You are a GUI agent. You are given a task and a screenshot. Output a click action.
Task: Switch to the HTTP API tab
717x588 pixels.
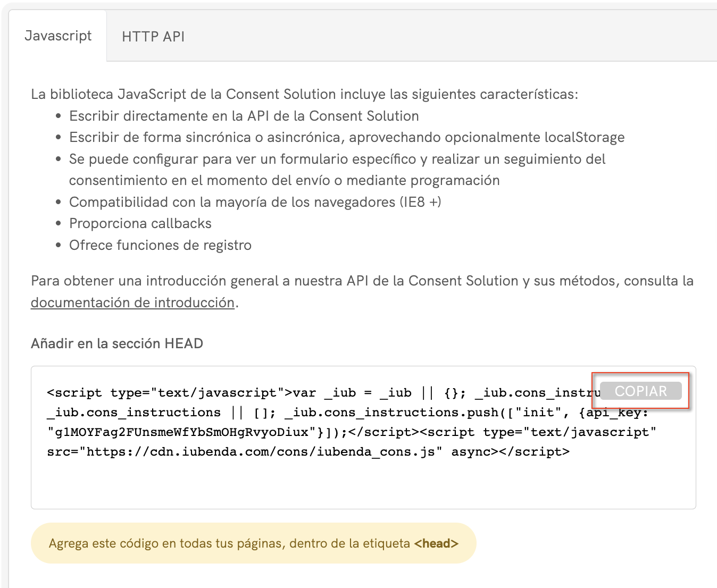[153, 36]
